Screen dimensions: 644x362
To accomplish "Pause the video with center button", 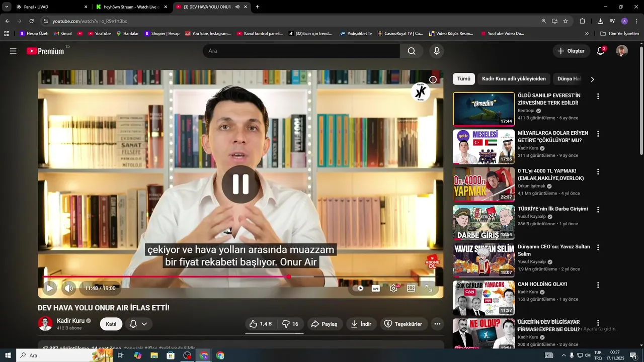I will 240,184.
